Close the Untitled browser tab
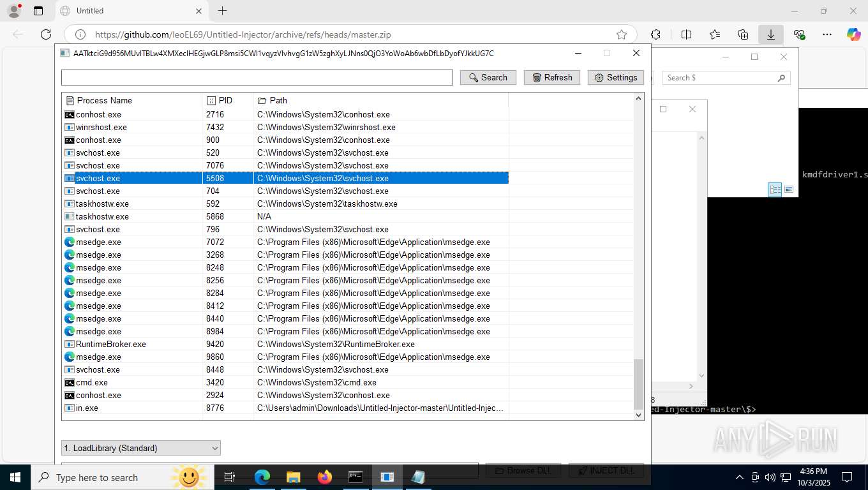The height and width of the screenshot is (490, 868). (198, 11)
